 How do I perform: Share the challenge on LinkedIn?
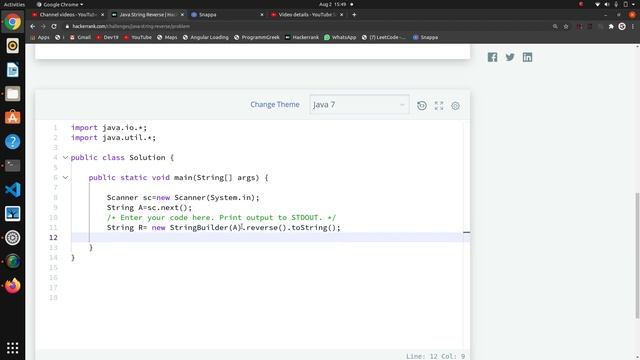coord(527,57)
